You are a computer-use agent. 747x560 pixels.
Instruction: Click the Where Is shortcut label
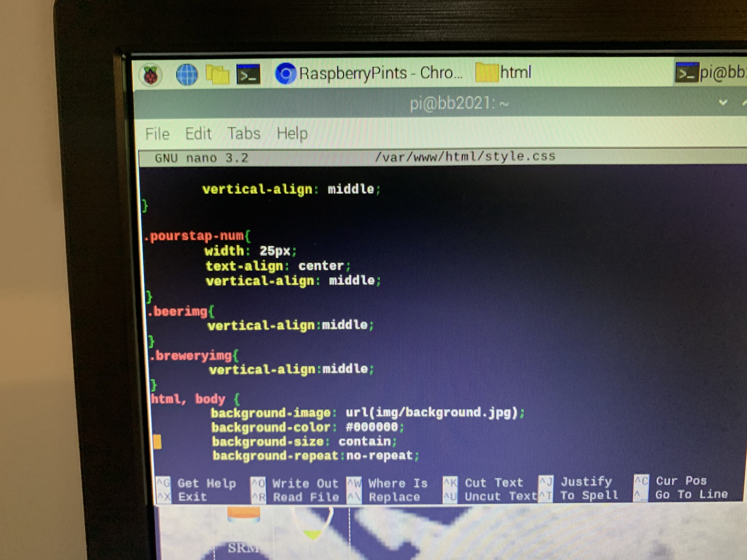coord(398,483)
